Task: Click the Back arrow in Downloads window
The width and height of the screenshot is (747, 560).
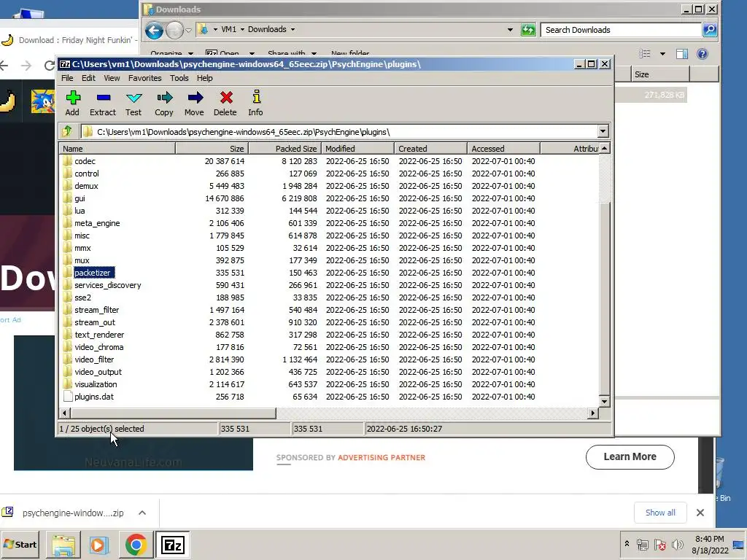Action: pyautogui.click(x=155, y=31)
